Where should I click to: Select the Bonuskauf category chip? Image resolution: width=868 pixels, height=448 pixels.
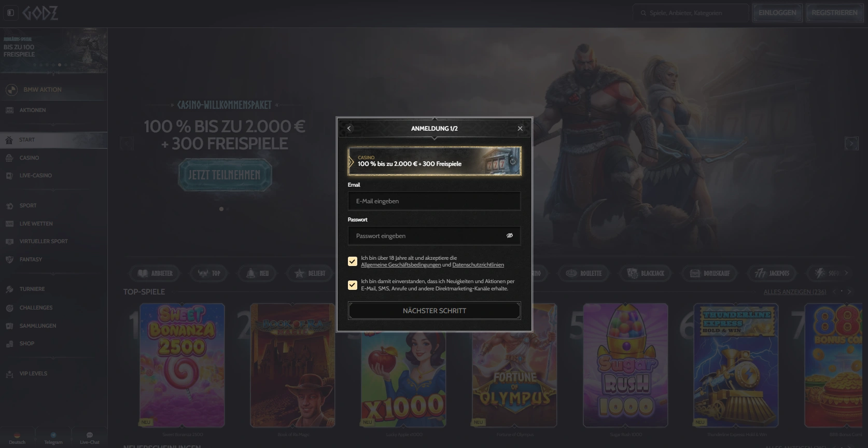click(709, 273)
